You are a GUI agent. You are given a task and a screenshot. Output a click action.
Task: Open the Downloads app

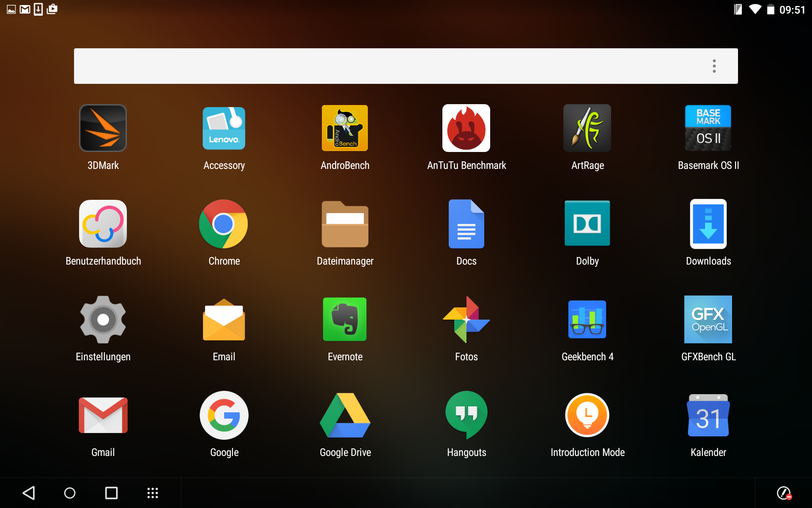tap(708, 224)
